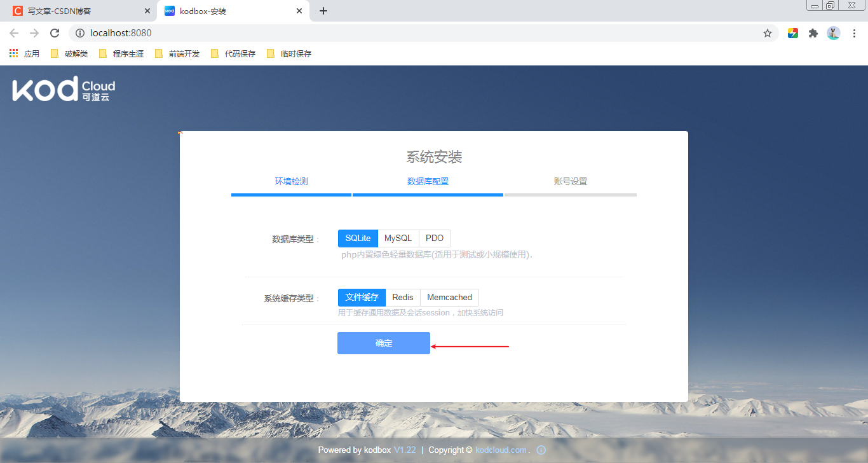Go to the 环境检测 step
868x463 pixels.
[291, 181]
